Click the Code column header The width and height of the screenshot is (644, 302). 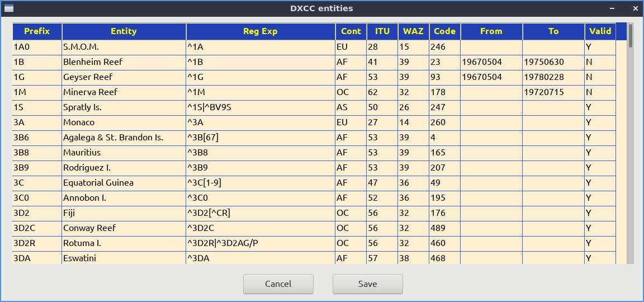click(x=445, y=31)
